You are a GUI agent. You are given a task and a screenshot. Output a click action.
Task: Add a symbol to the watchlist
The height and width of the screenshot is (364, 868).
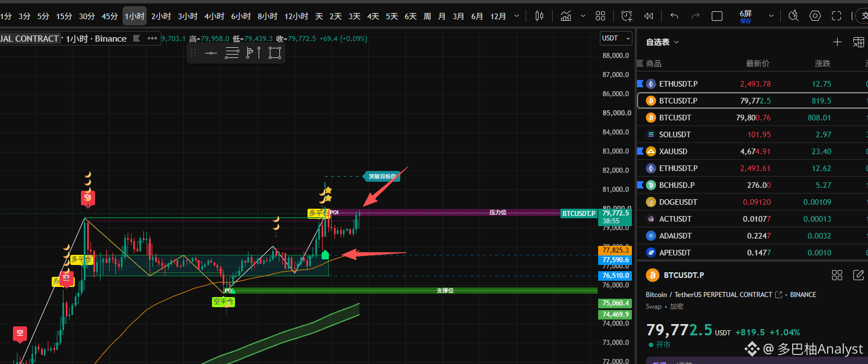tap(837, 42)
